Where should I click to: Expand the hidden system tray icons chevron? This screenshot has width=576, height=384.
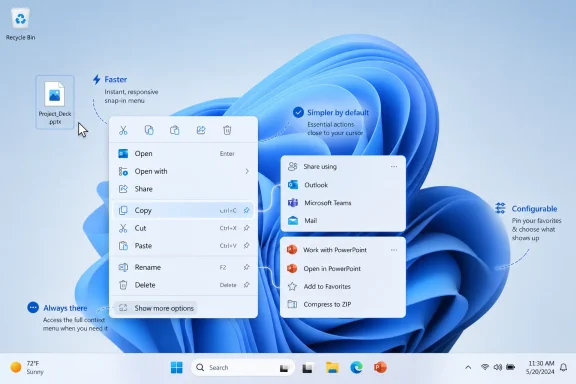(x=468, y=367)
